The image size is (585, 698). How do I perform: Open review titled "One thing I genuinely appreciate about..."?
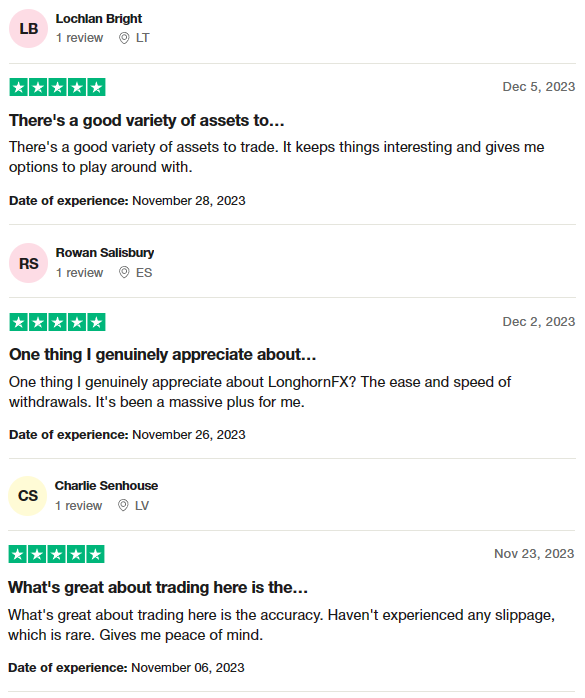(x=162, y=355)
